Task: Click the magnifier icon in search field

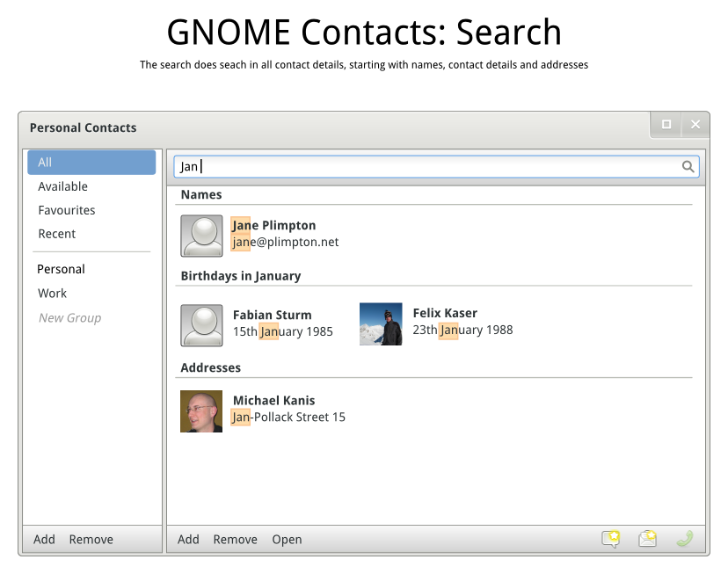Action: point(688,166)
